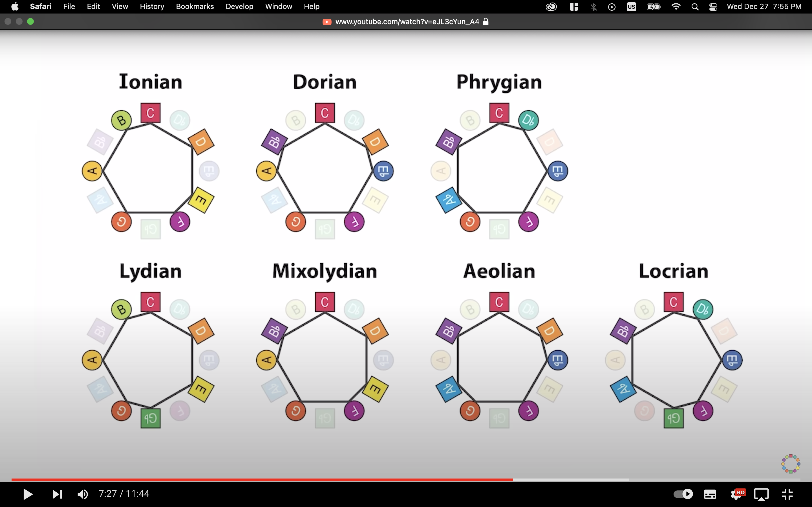The image size is (812, 507).
Task: Open the Develop menu
Action: (239, 7)
